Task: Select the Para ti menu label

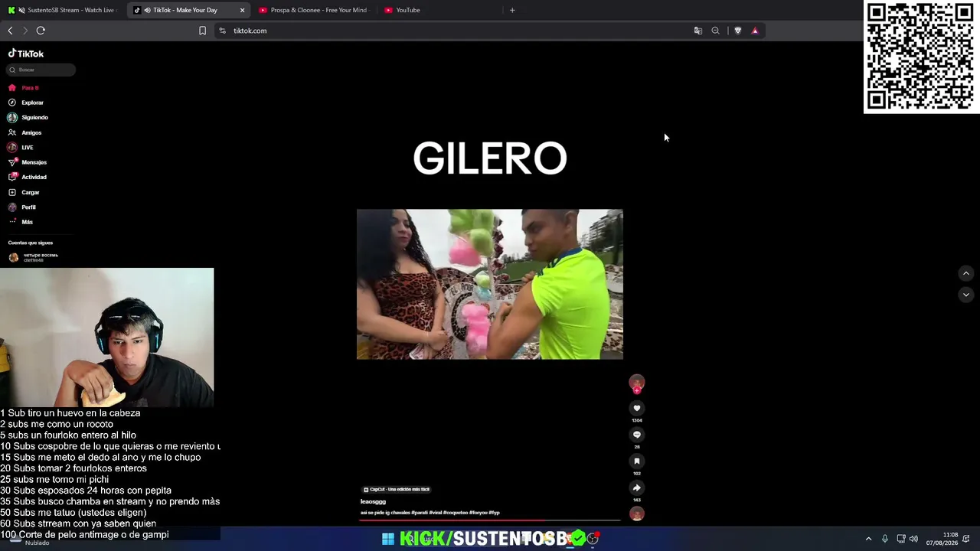Action: click(30, 88)
